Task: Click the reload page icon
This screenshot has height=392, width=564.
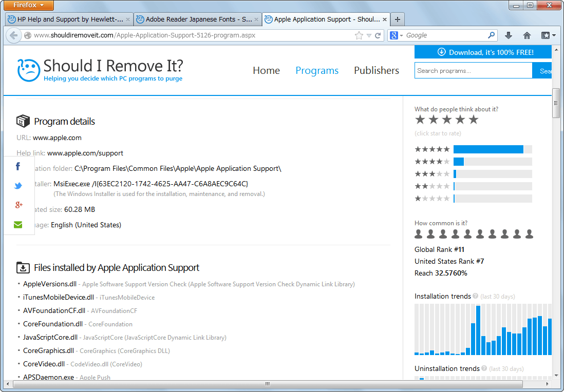Action: point(378,35)
